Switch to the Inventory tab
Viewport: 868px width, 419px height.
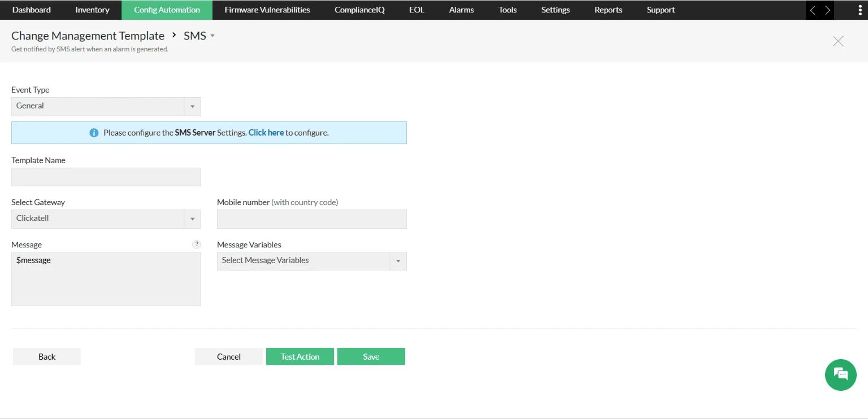(92, 10)
